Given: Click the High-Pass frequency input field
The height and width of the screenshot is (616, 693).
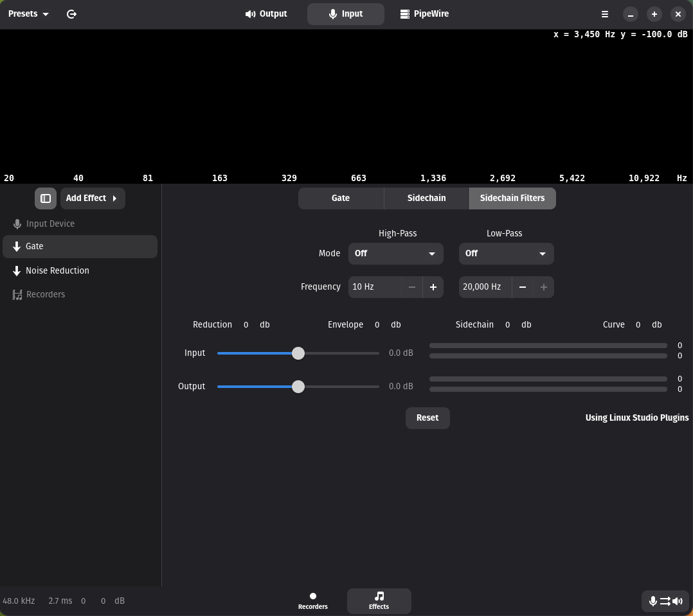Looking at the screenshot, I should pyautogui.click(x=375, y=287).
